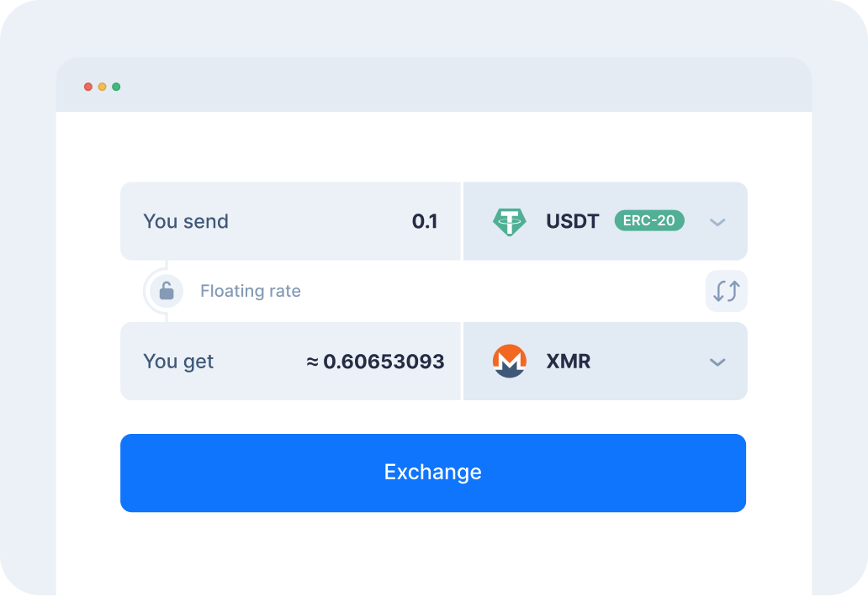Click the green traffic light dot
This screenshot has width=868, height=597.
pyautogui.click(x=116, y=87)
